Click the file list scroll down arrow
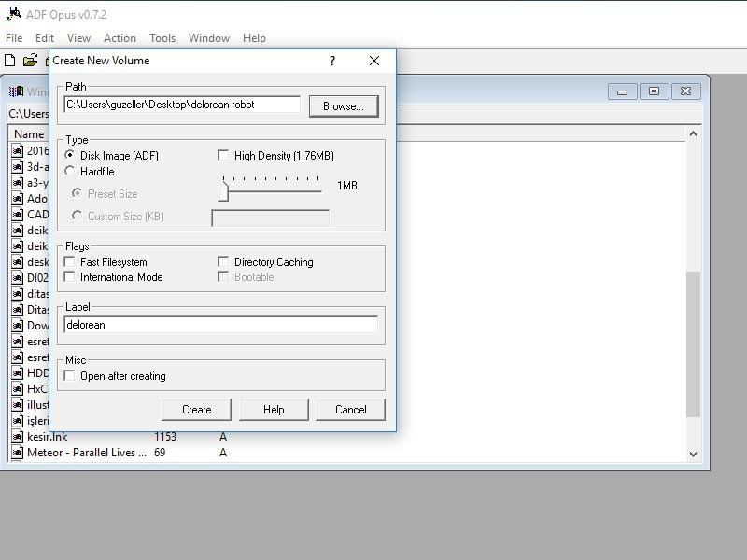This screenshot has height=560, width=747. click(693, 455)
